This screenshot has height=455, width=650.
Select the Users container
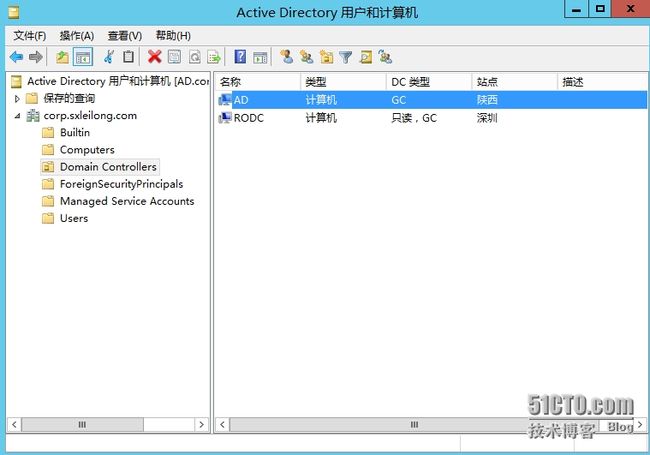click(74, 218)
